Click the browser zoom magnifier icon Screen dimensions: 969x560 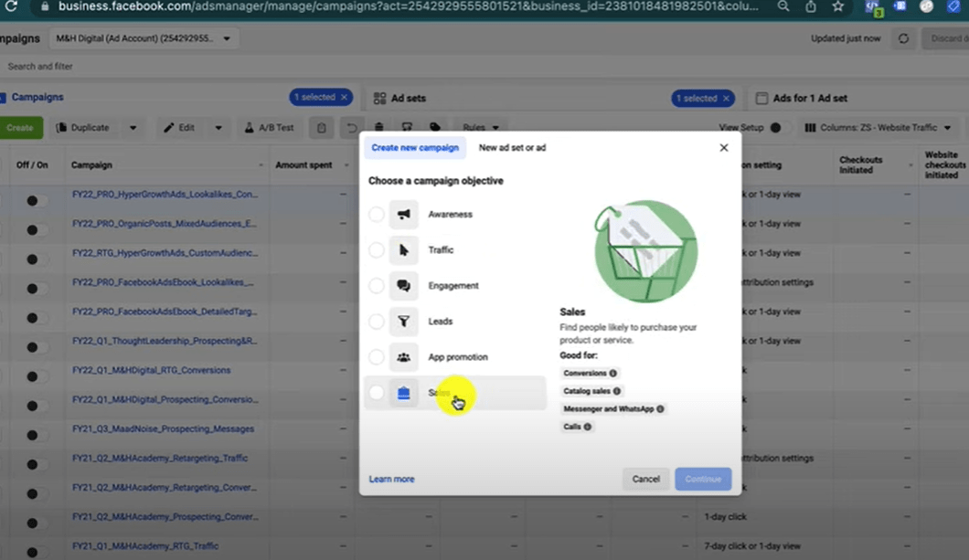[783, 6]
